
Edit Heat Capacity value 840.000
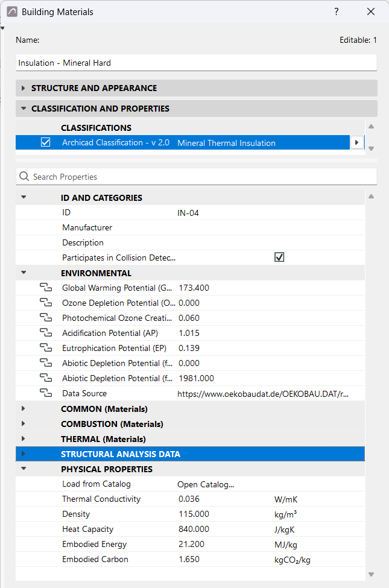point(194,529)
